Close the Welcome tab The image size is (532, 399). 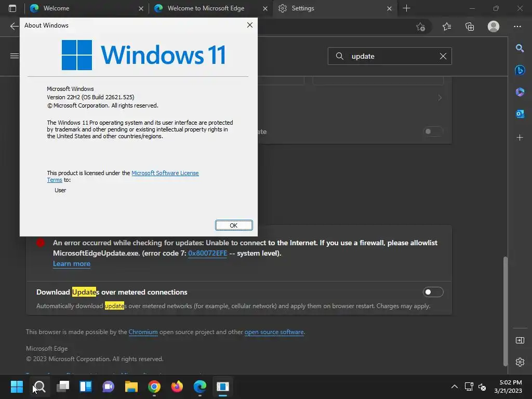pyautogui.click(x=141, y=8)
